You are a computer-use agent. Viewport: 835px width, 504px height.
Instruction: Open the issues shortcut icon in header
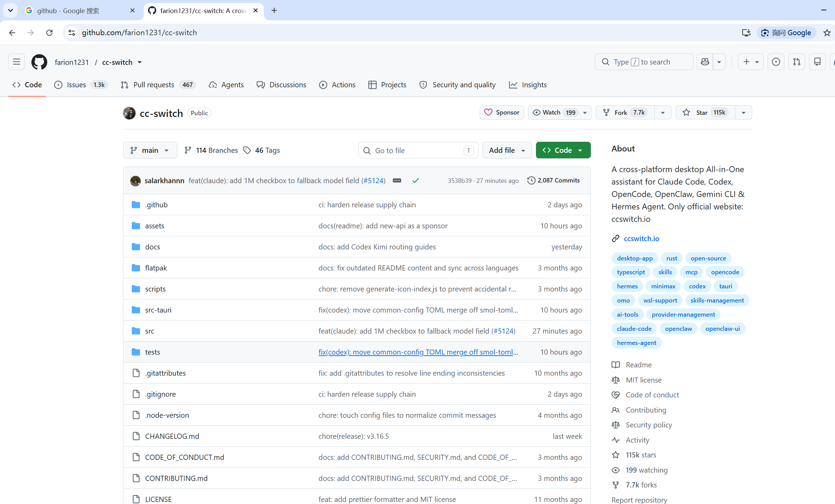[x=776, y=62]
